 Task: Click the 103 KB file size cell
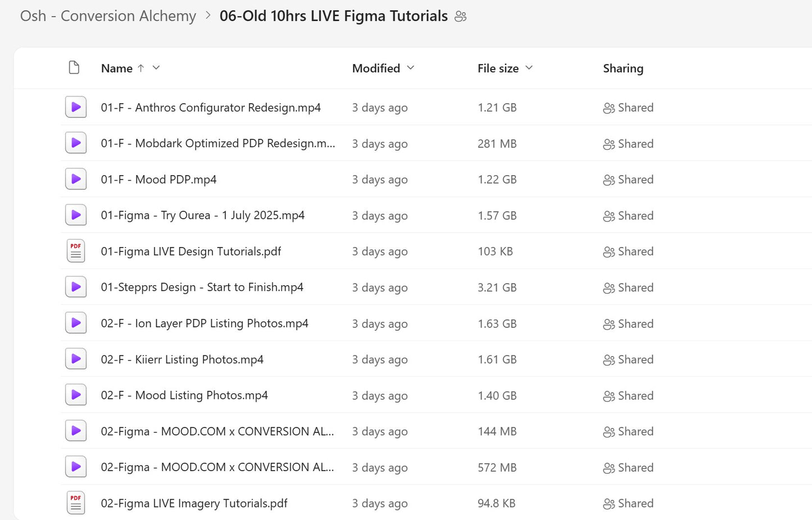tap(495, 252)
